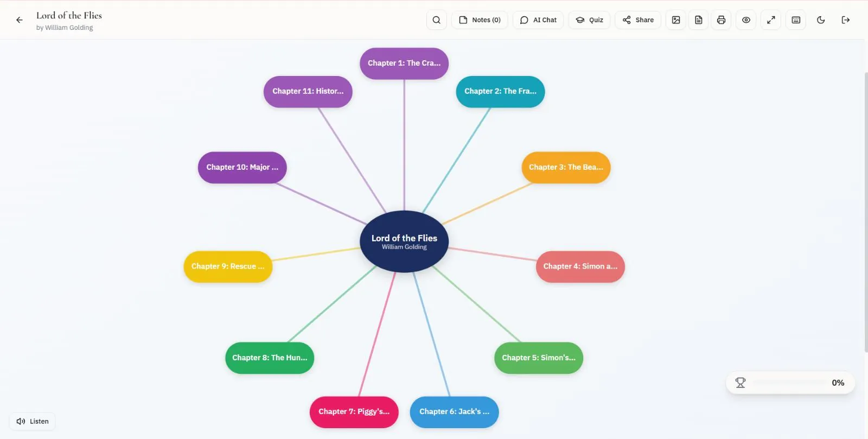Expand the Chapter 1: The Cra... node
This screenshot has width=868, height=439.
coord(404,63)
